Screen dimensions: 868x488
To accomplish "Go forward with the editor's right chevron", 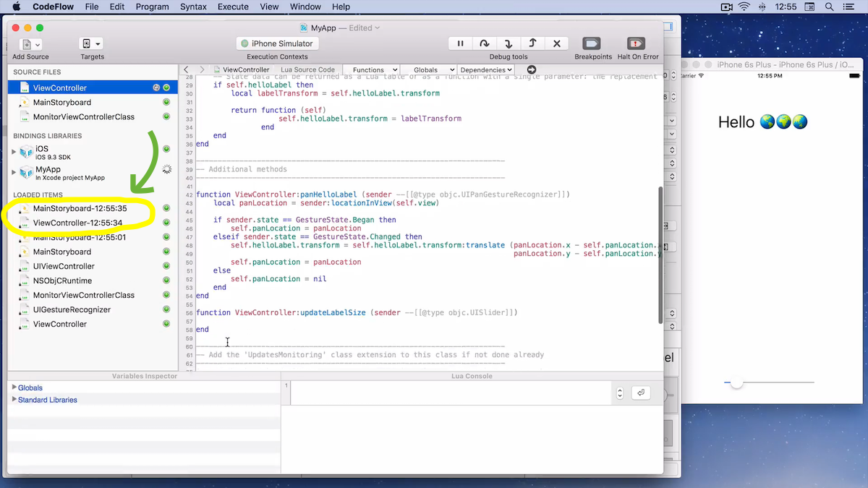I will (x=202, y=69).
